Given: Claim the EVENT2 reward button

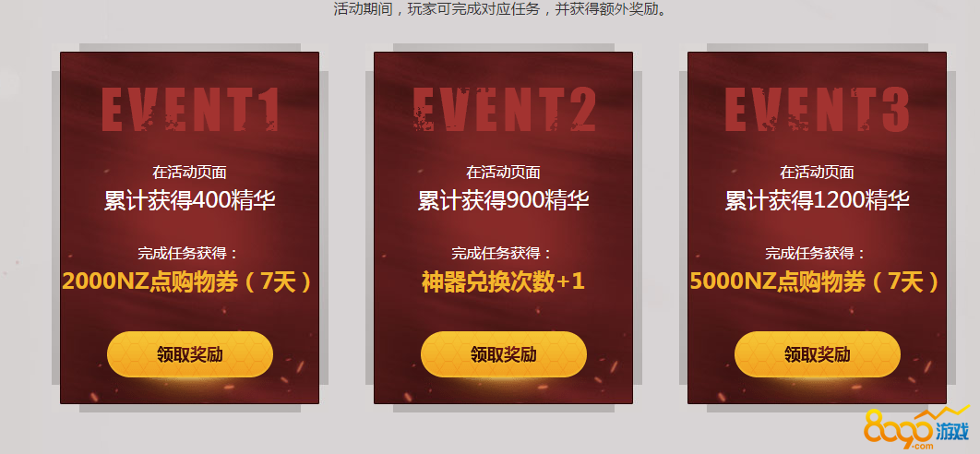Looking at the screenshot, I should point(504,354).
